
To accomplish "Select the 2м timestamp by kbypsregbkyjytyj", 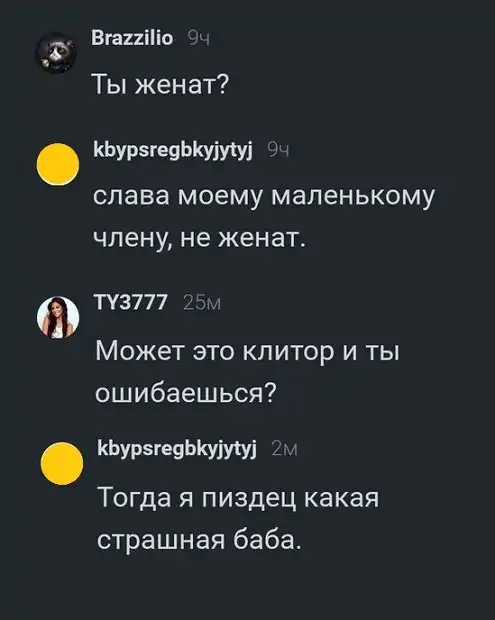I will point(284,450).
